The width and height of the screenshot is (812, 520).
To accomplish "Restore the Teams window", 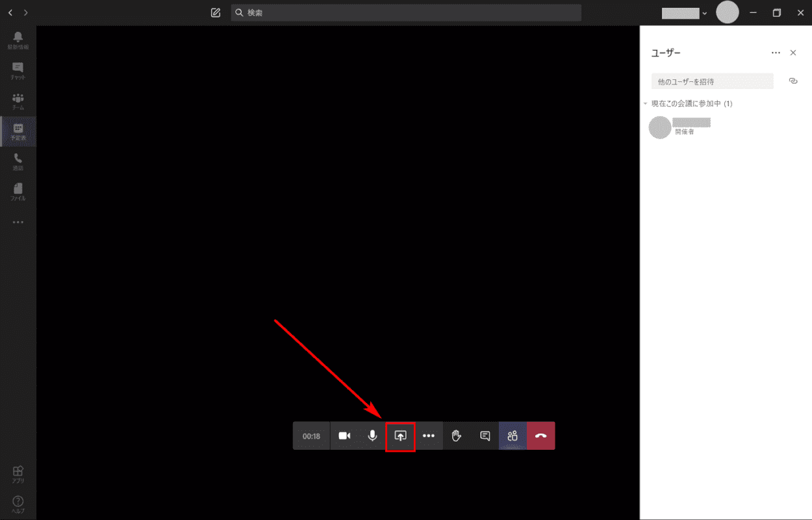I will tap(777, 12).
